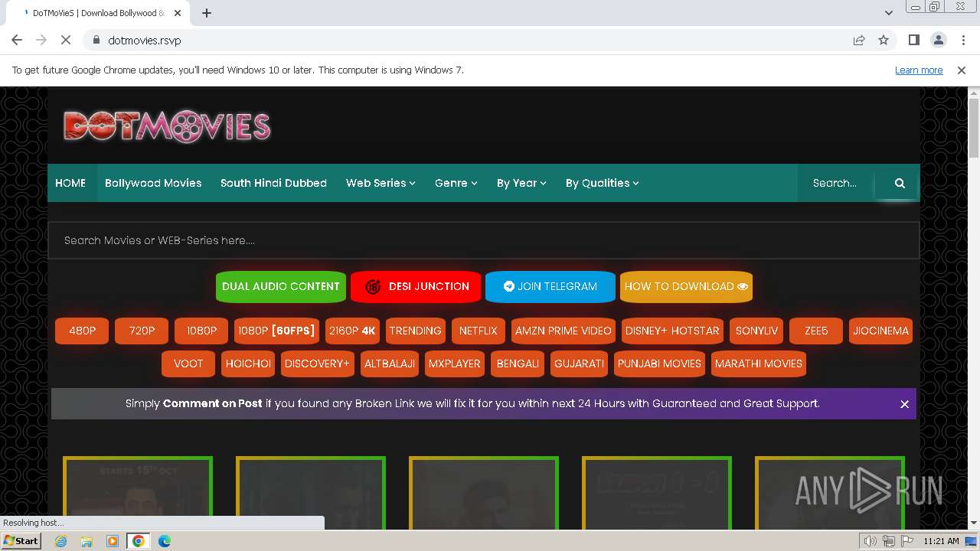This screenshot has height=551, width=980.
Task: Open the Chrome three-dot menu
Action: pyautogui.click(x=962, y=40)
